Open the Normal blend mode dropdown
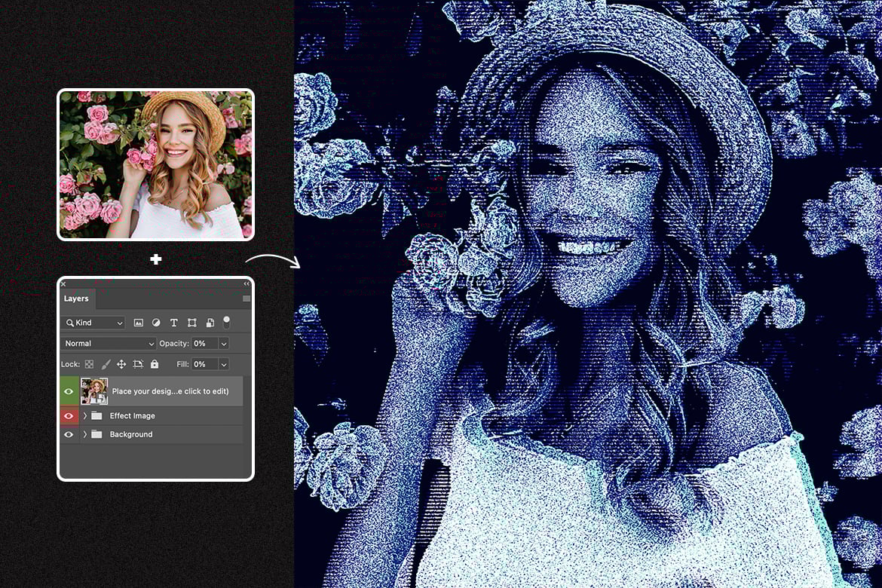The height and width of the screenshot is (588, 882). coord(109,343)
